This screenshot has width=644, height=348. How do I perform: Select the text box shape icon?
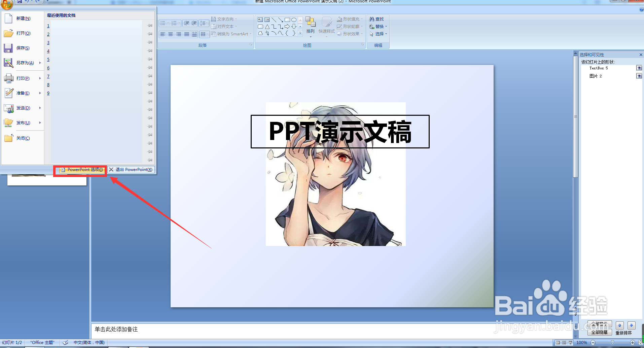pos(260,20)
